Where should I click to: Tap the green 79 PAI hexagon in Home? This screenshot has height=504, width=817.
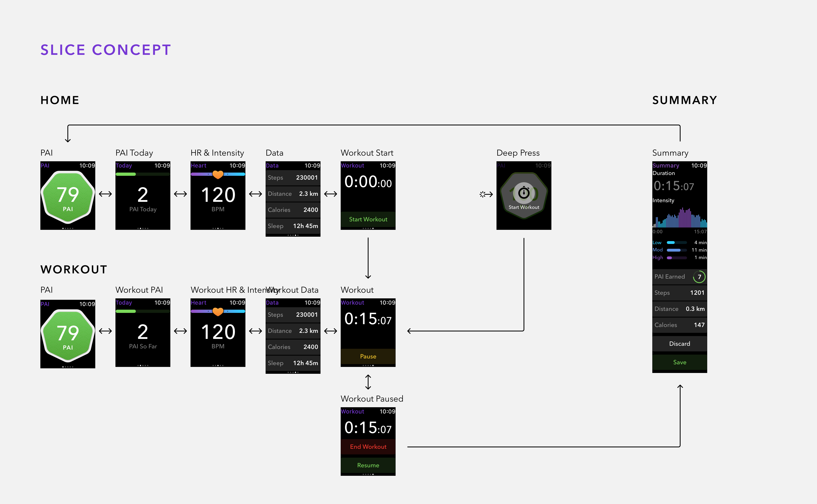68,197
